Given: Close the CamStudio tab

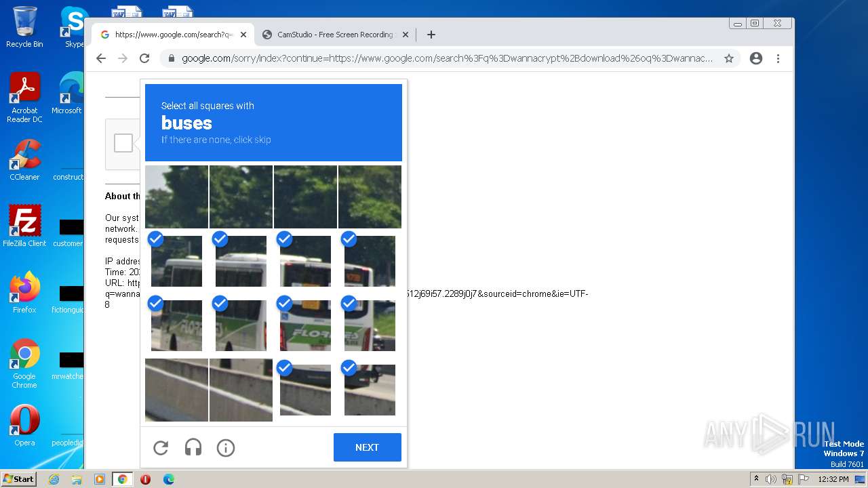Looking at the screenshot, I should 406,35.
